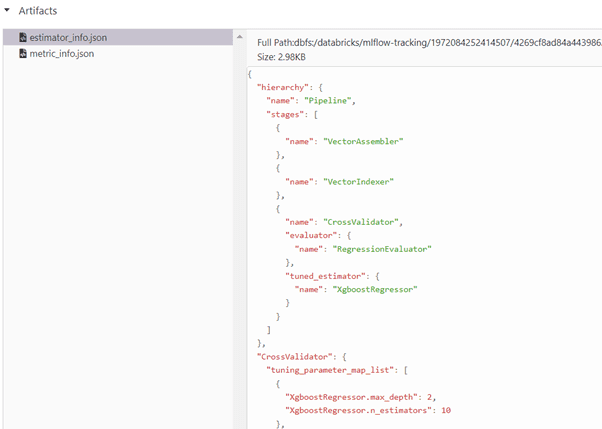
Task: Click the estimator_info.json file icon
Action: [x=23, y=37]
